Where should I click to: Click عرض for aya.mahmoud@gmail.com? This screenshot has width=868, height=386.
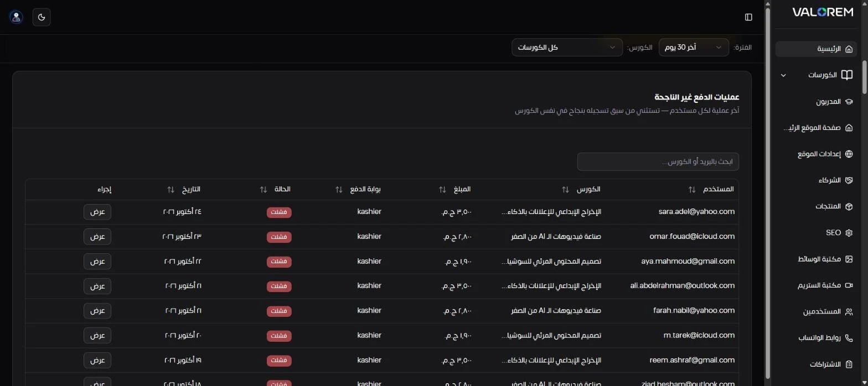[x=97, y=262]
